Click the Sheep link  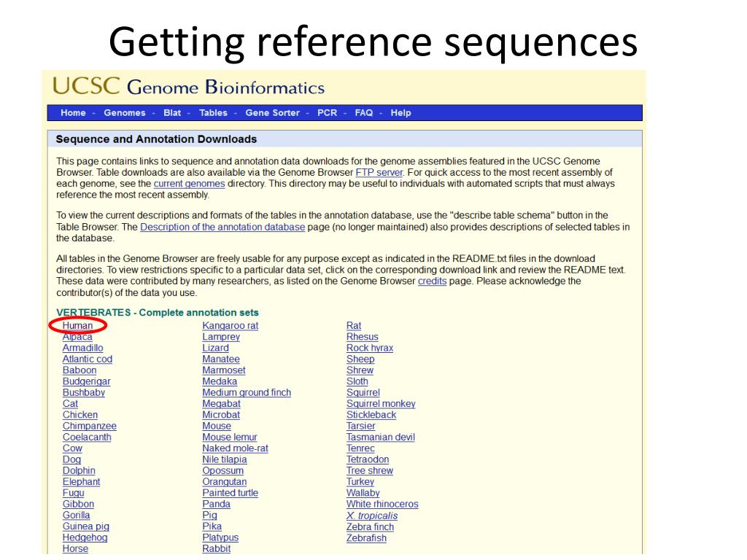[360, 359]
